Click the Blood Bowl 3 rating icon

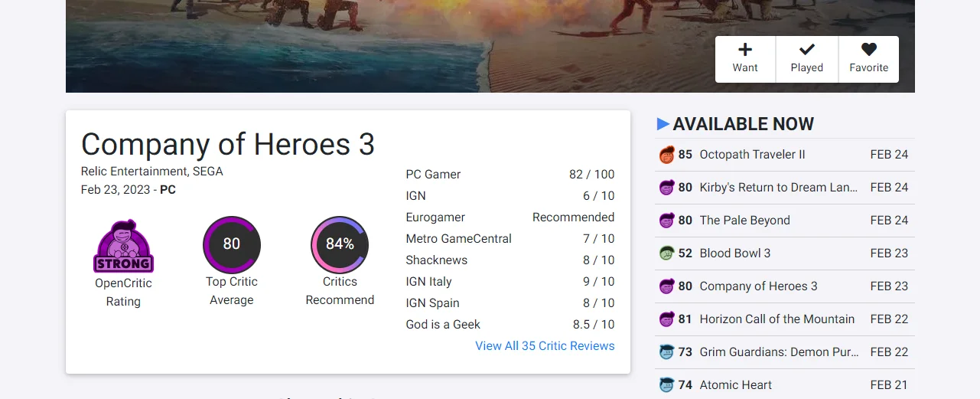point(666,253)
